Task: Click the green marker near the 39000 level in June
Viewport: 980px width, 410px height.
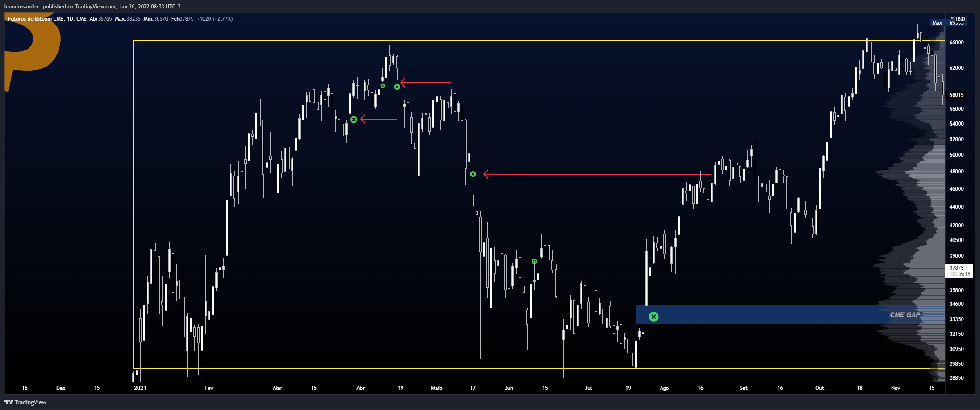Action: tap(534, 261)
